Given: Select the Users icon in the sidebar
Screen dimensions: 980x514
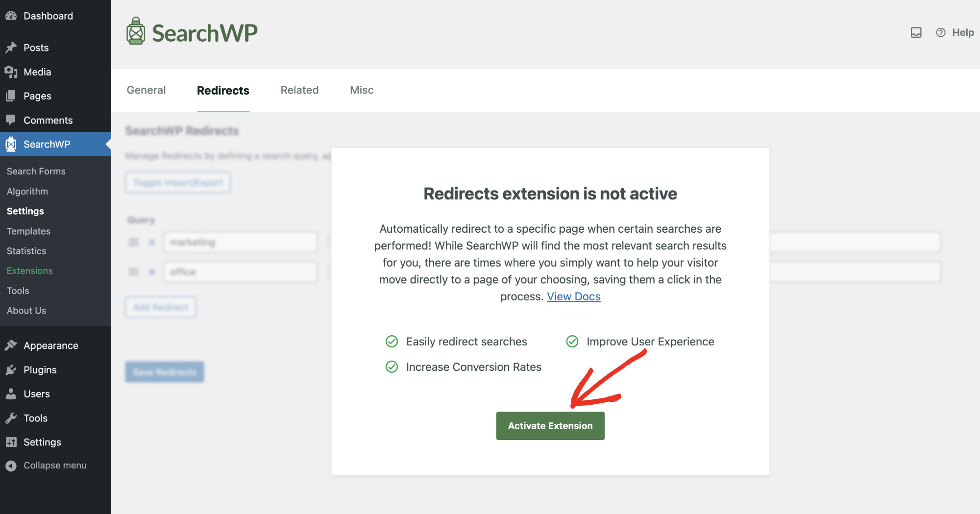Looking at the screenshot, I should [x=11, y=393].
